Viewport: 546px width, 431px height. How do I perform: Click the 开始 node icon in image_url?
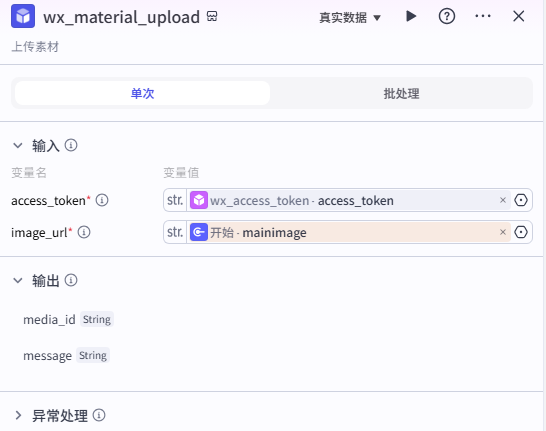[x=199, y=232]
